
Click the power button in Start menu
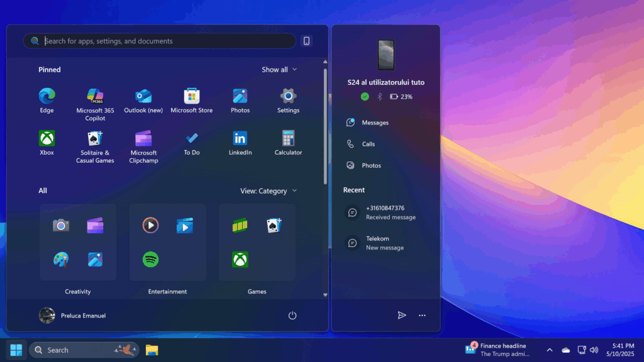click(x=292, y=315)
